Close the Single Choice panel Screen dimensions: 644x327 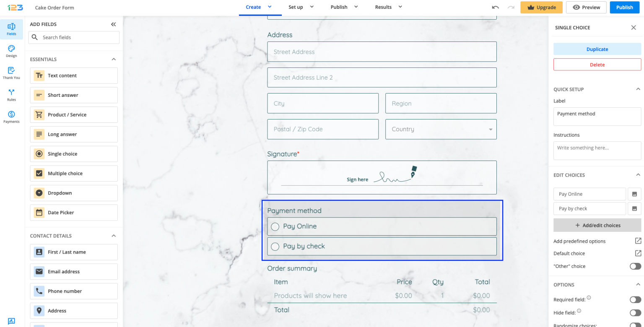(634, 28)
